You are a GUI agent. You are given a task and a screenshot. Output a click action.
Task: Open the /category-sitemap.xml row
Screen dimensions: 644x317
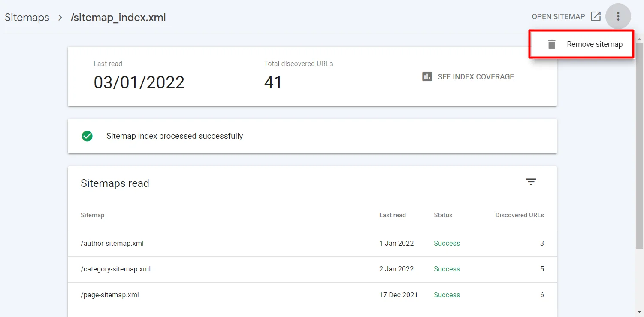coord(312,269)
